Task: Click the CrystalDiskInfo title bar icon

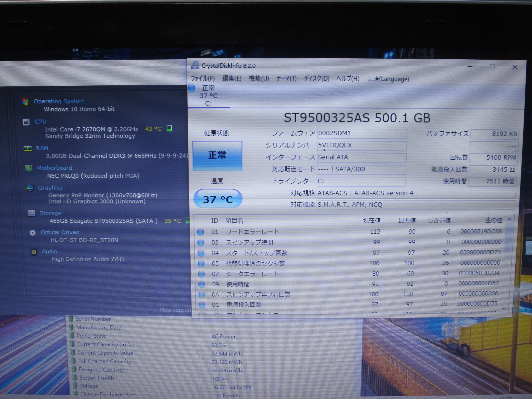Action: (195, 66)
